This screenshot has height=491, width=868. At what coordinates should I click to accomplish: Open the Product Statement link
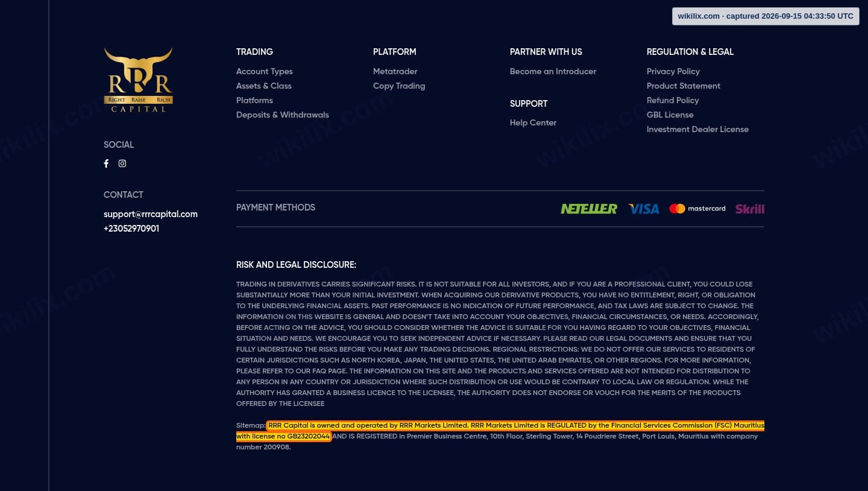(684, 86)
